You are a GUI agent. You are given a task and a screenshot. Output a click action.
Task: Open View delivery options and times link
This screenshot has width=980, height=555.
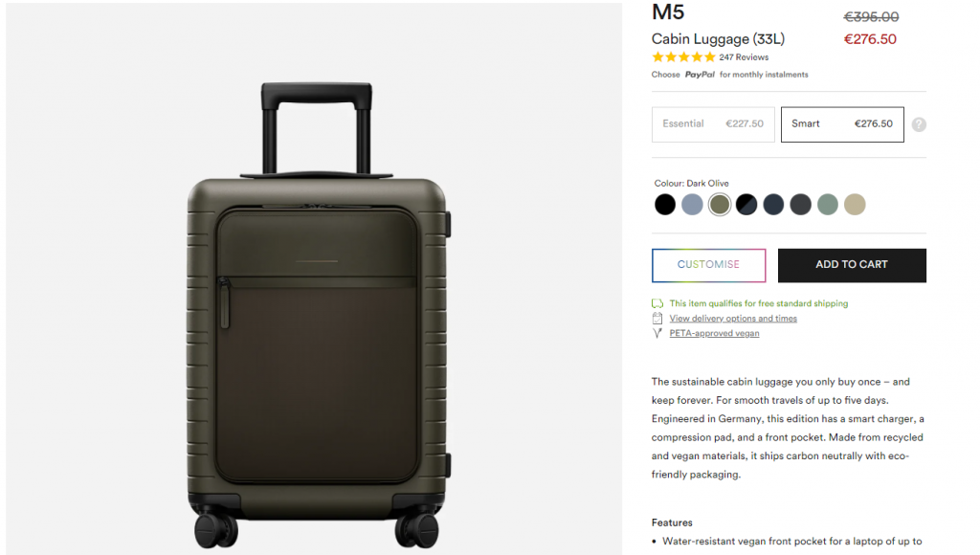pos(733,318)
